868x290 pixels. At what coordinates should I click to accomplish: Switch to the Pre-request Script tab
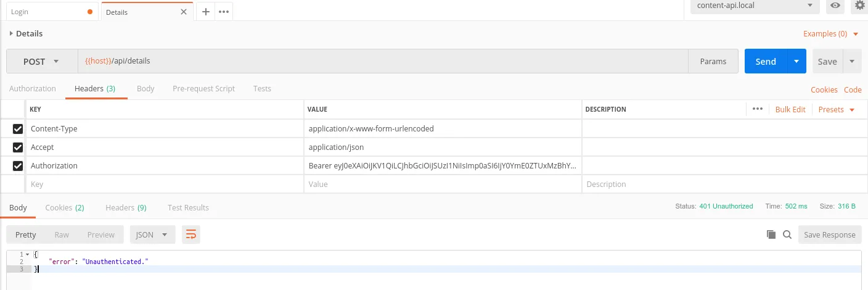point(203,89)
